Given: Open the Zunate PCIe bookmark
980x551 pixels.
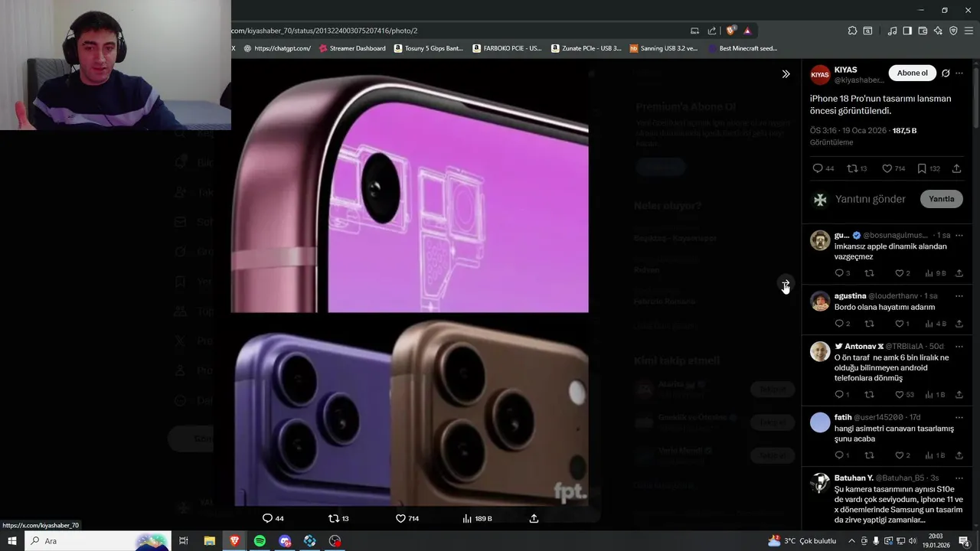Looking at the screenshot, I should click(586, 48).
